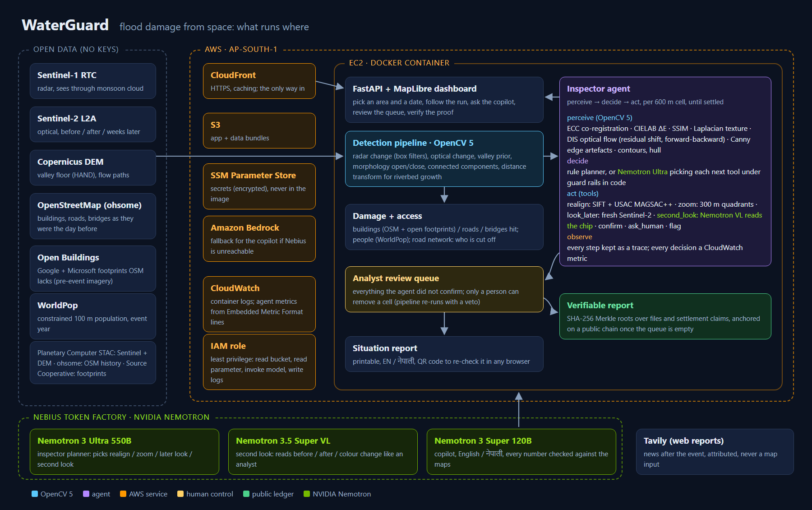Select FastAPI + MapLibre dashboard box
The height and width of the screenshot is (510, 812).
(x=444, y=100)
